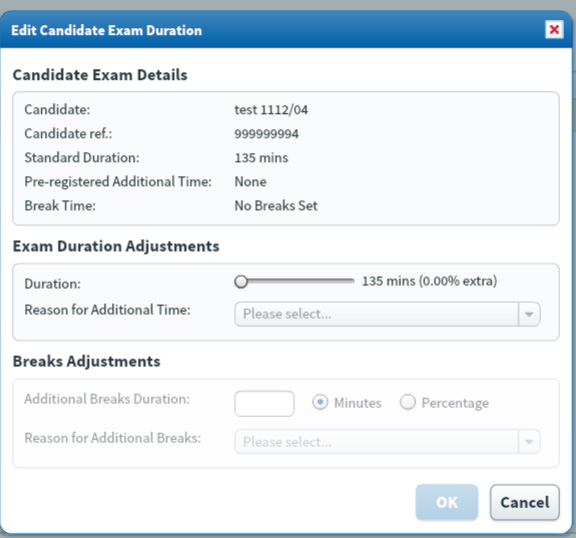Click the 'Minutes' option label text
This screenshot has height=538, width=576.
click(357, 403)
